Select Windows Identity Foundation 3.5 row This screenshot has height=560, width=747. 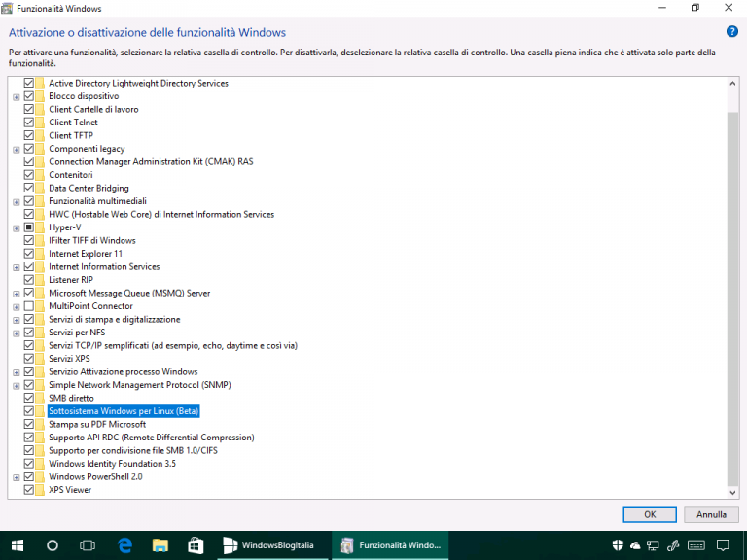(112, 464)
